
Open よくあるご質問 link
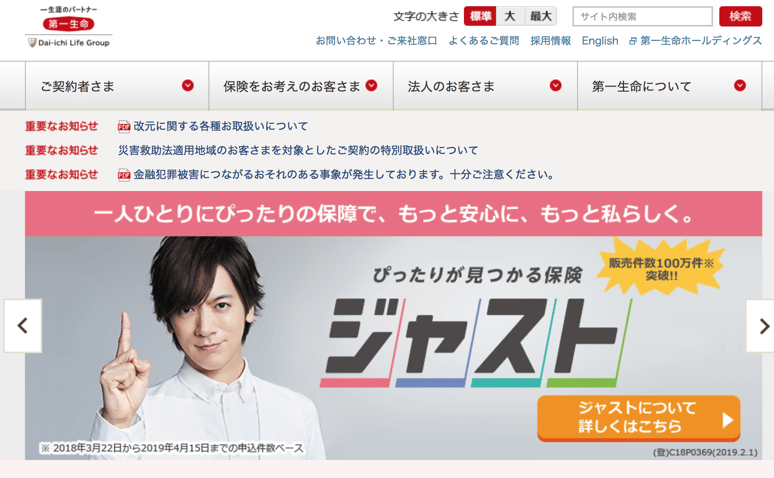pyautogui.click(x=484, y=41)
